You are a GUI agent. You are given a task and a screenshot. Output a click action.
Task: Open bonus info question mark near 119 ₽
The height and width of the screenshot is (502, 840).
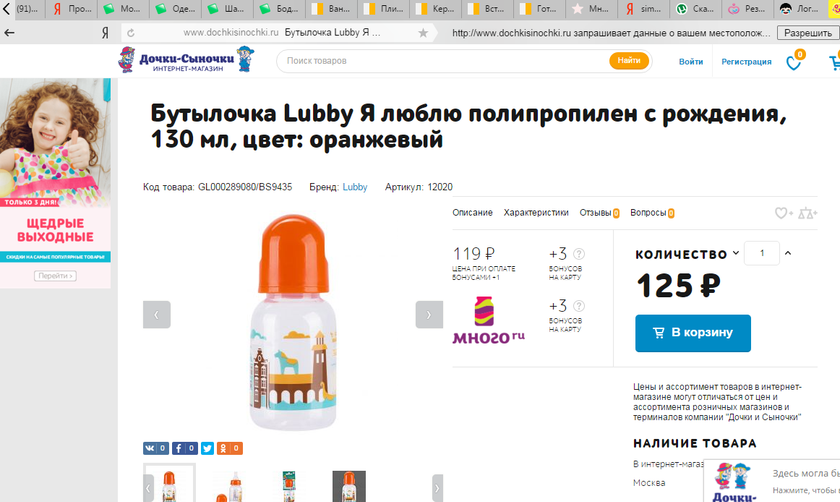coord(579,254)
